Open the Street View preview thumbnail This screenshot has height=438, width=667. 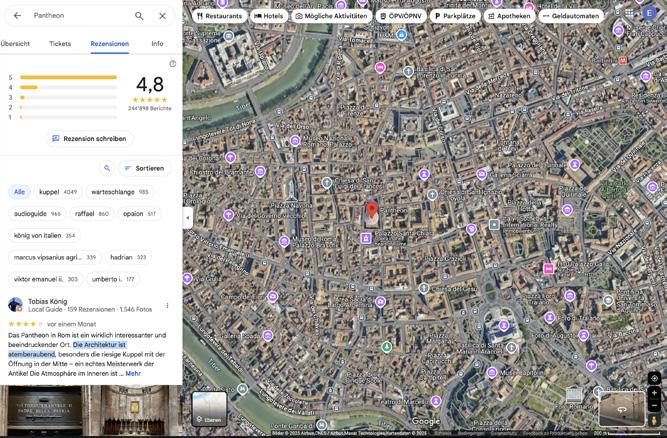pyautogui.click(x=621, y=409)
